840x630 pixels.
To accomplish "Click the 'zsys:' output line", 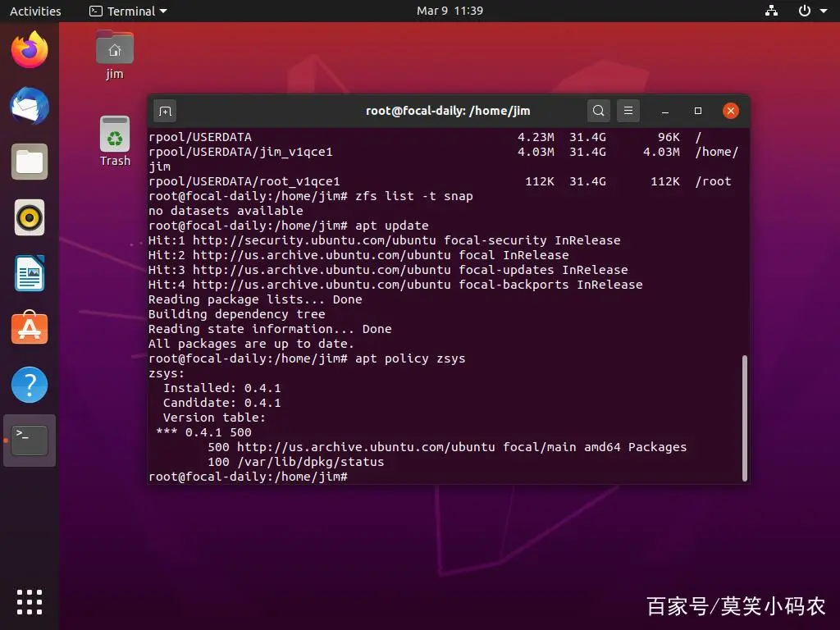I will coord(166,373).
